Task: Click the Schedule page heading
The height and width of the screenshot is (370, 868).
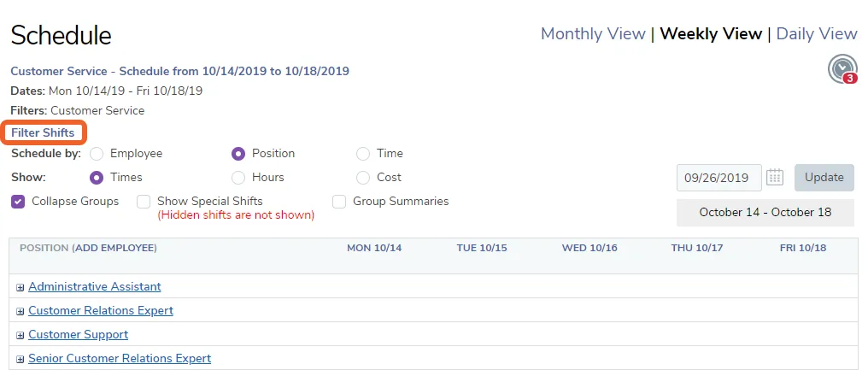Action: [61, 35]
